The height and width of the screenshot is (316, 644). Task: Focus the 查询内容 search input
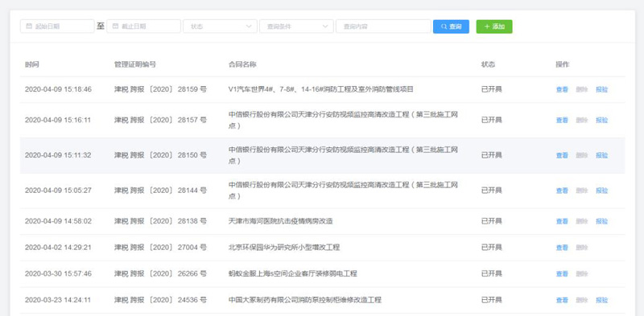383,27
